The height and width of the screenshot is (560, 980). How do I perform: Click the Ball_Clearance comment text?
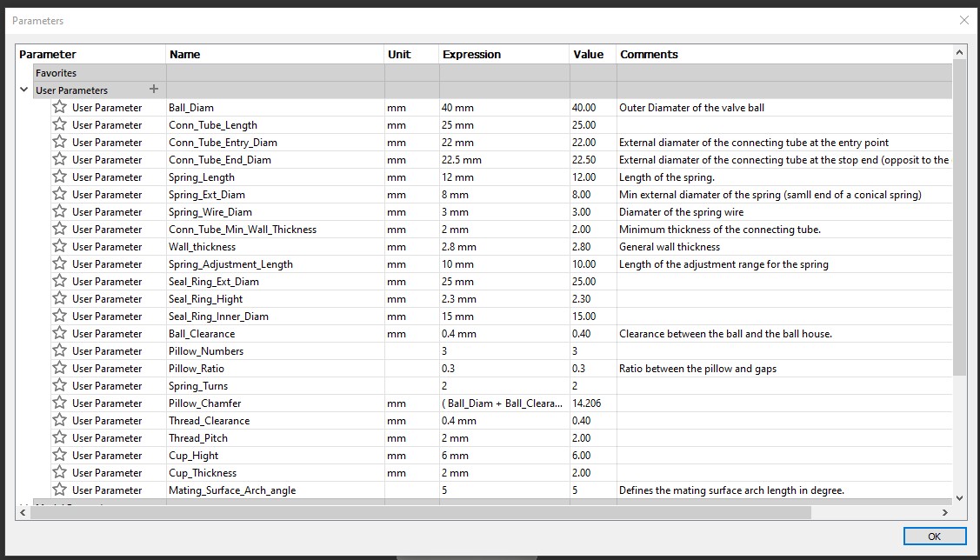pyautogui.click(x=725, y=334)
